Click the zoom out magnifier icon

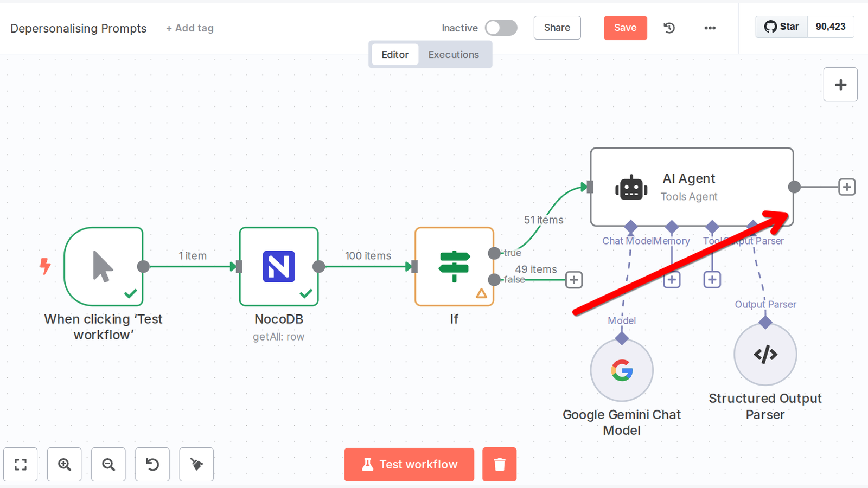click(108, 465)
